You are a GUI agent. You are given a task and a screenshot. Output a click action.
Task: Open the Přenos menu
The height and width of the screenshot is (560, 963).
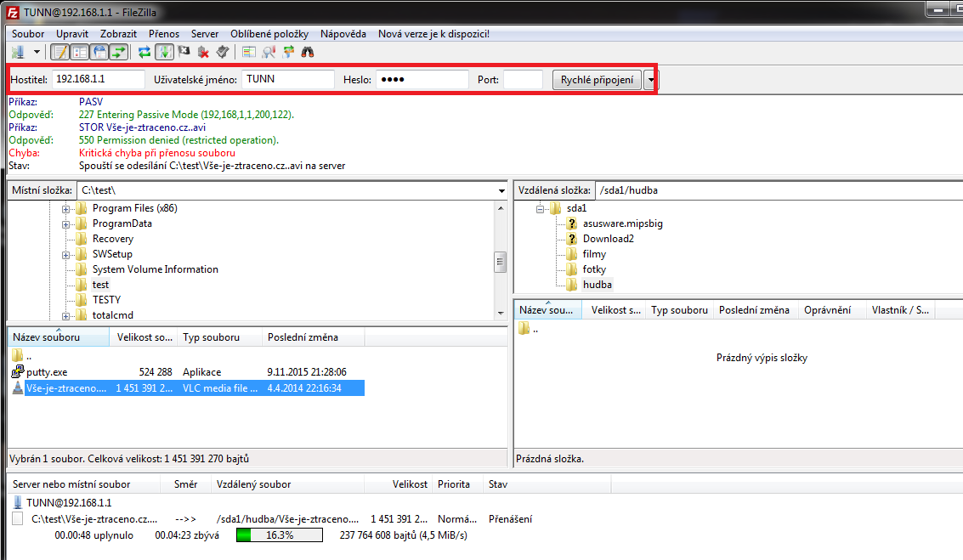tap(164, 33)
